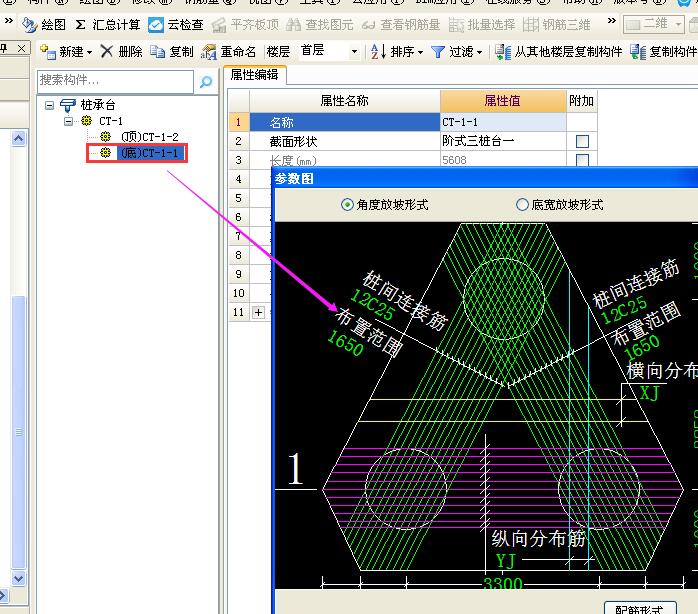Screen dimensions: 698x614
Task: View 查看钢筋量 rebar quantity
Action: (x=401, y=24)
